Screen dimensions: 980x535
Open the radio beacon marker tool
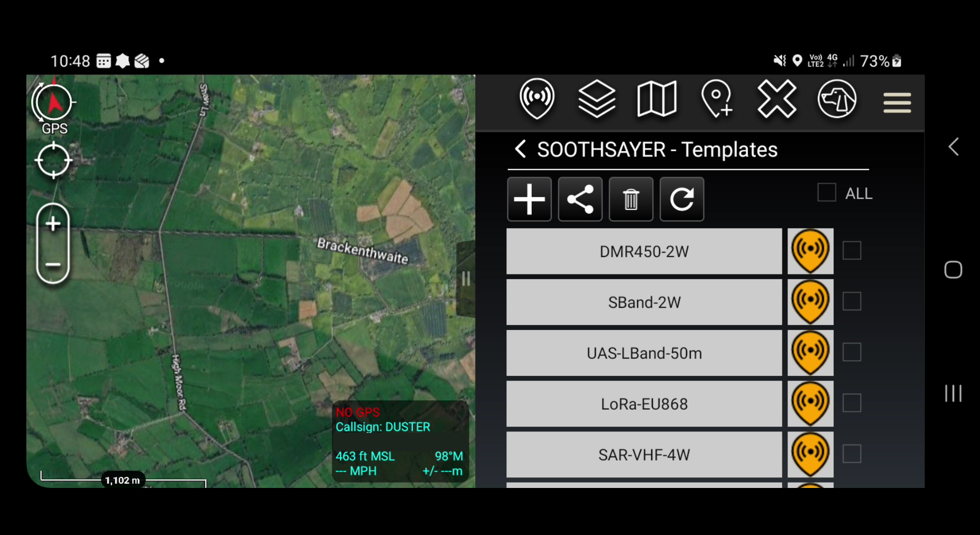click(537, 99)
